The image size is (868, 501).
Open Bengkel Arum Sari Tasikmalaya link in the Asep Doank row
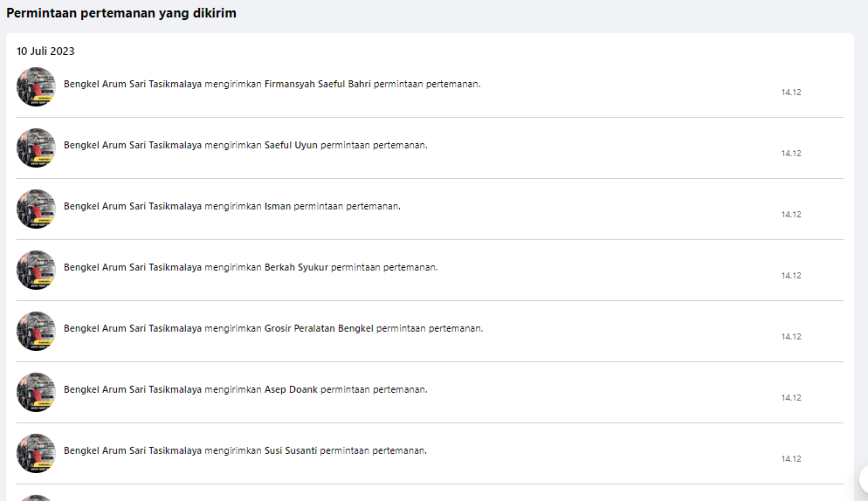coord(133,389)
